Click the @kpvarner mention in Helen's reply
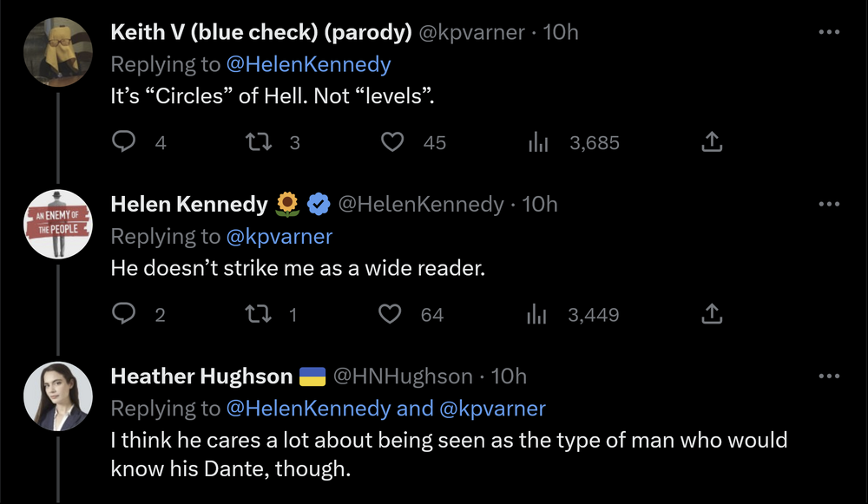This screenshot has width=868, height=504. pyautogui.click(x=279, y=236)
